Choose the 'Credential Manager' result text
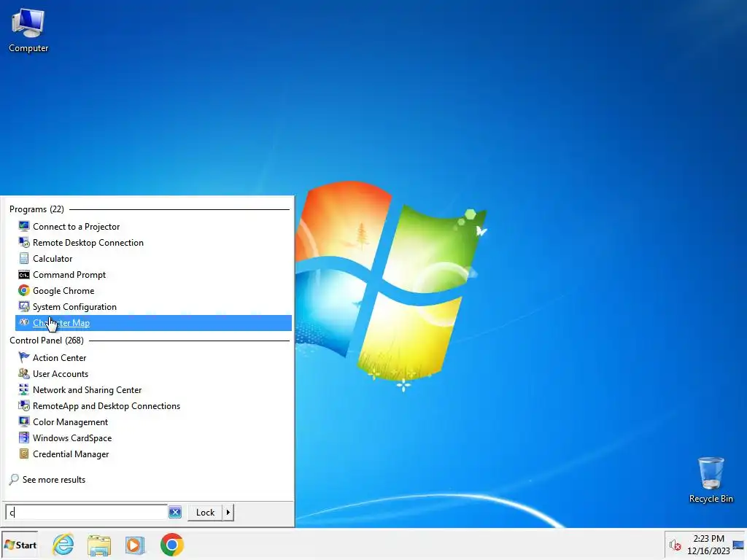The height and width of the screenshot is (560, 747). [71, 454]
